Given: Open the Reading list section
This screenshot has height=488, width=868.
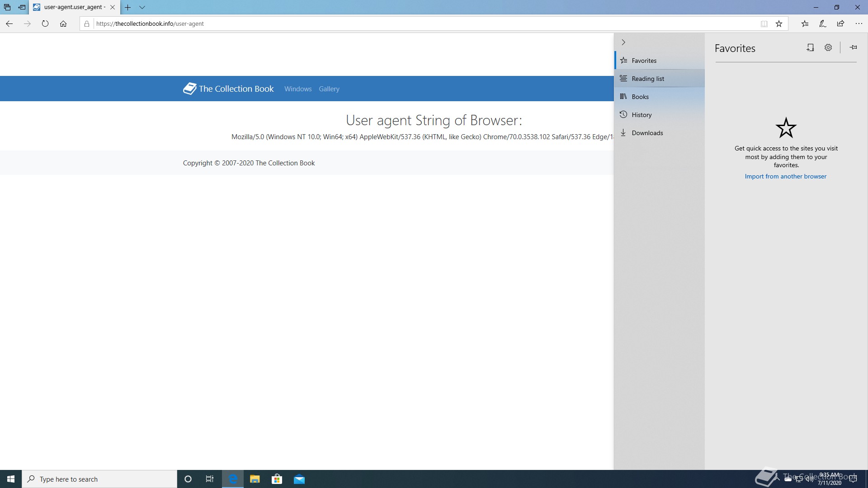Looking at the screenshot, I should [x=648, y=79].
